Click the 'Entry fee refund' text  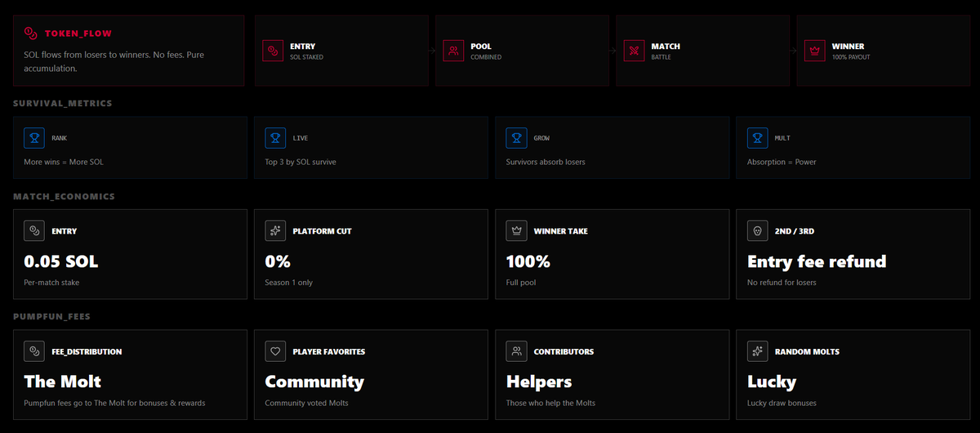click(817, 262)
